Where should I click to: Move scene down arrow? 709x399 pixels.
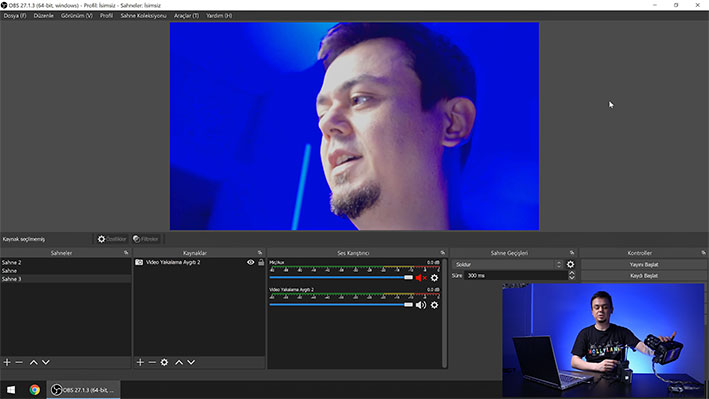tap(46, 362)
